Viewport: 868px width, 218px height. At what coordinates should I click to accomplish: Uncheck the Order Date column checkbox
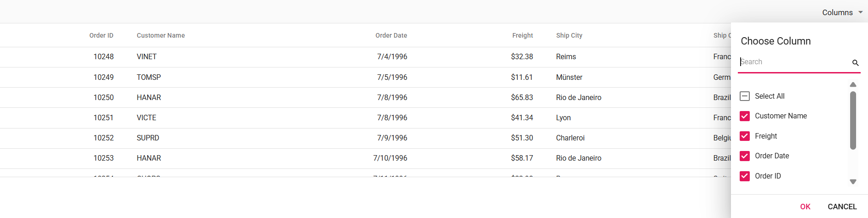[745, 156]
